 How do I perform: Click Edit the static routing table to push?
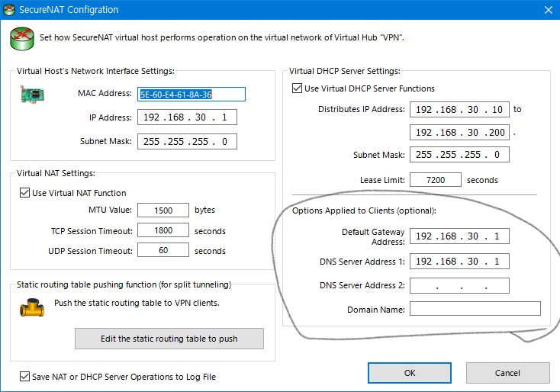tap(169, 339)
